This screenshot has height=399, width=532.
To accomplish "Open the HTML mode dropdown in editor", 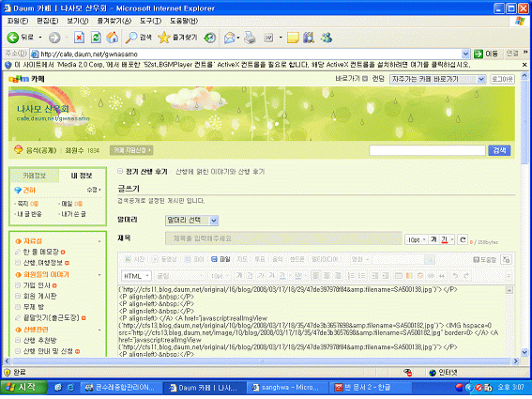I will pyautogui.click(x=136, y=276).
